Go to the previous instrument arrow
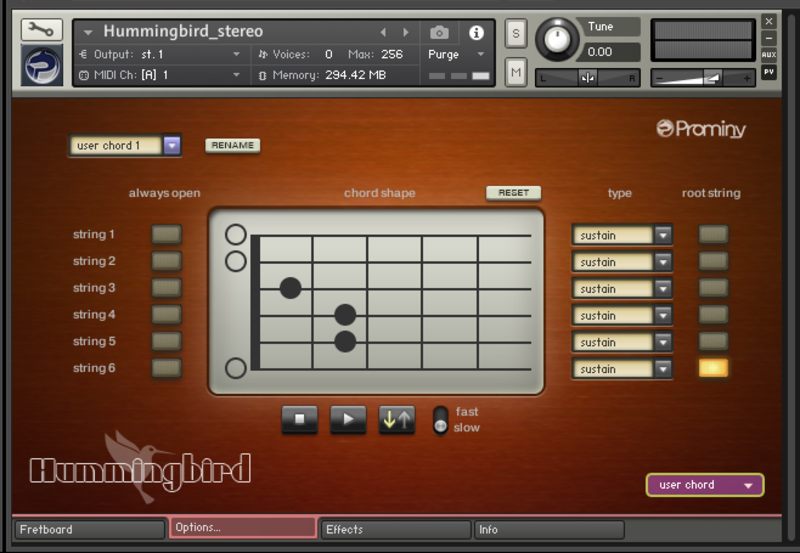800x553 pixels. click(383, 33)
